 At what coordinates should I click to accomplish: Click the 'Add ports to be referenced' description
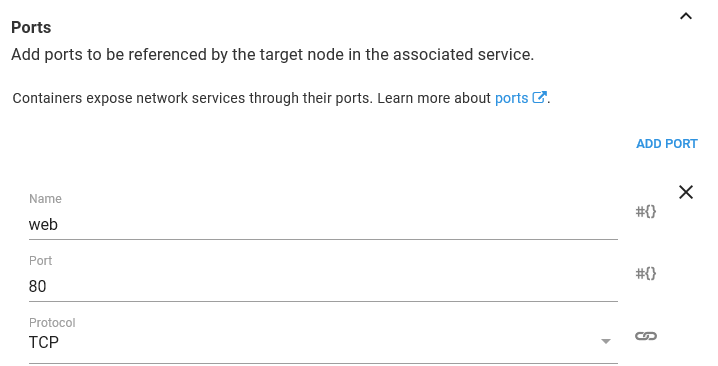[272, 55]
